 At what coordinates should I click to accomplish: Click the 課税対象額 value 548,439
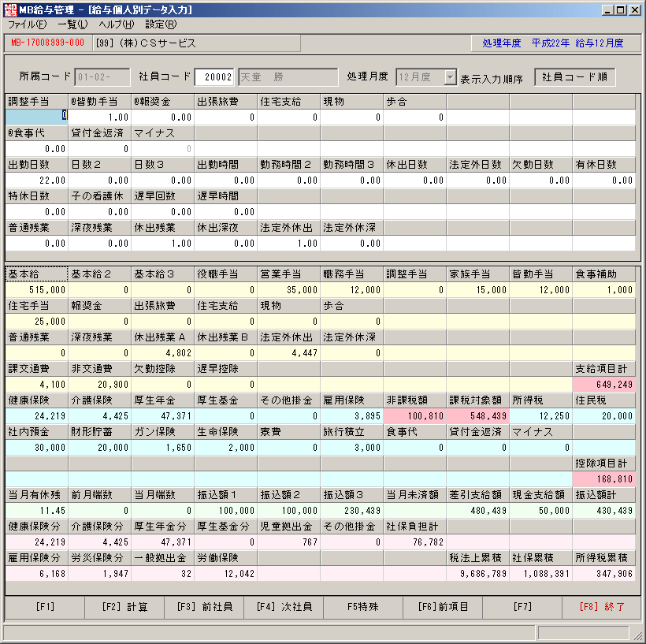point(478,416)
